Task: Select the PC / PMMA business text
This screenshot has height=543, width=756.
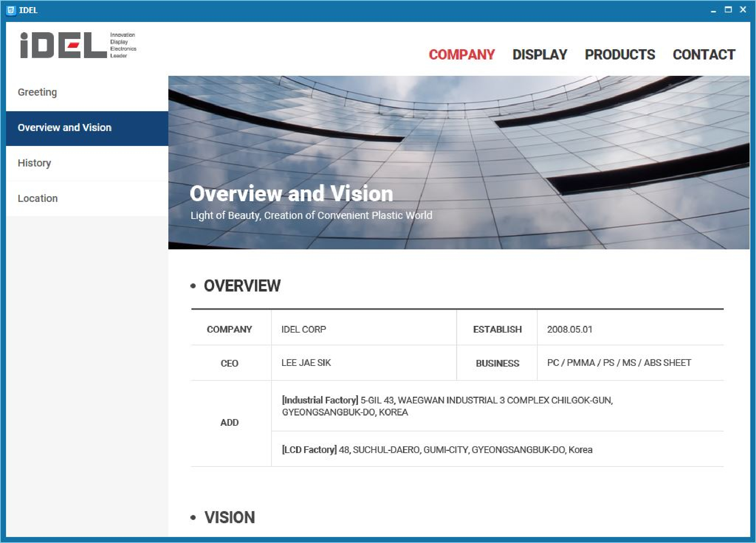Action: (619, 363)
